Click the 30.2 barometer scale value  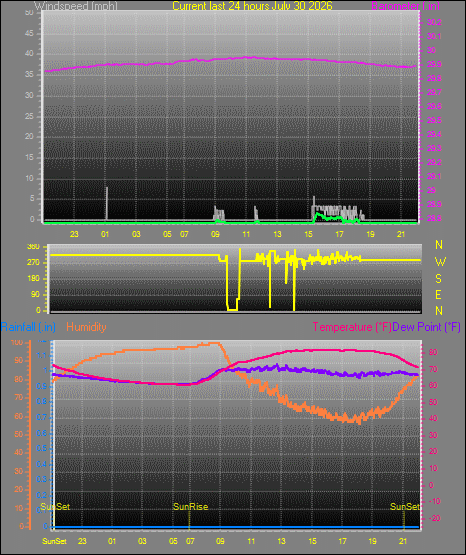click(434, 22)
